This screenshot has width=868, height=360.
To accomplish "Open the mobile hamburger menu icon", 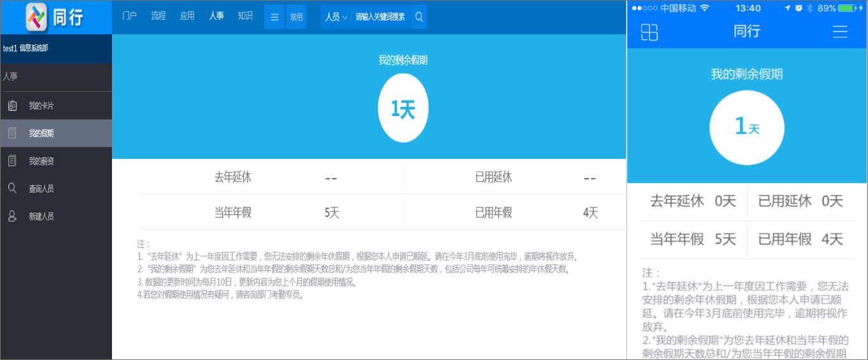I will coord(840,32).
